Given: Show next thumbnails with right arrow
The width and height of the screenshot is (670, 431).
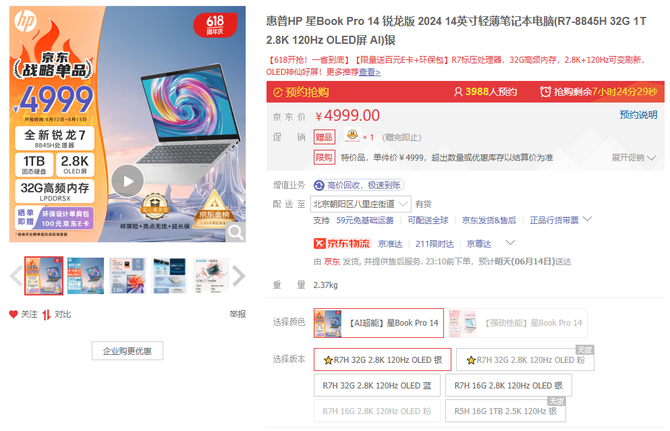Looking at the screenshot, I should pyautogui.click(x=238, y=276).
